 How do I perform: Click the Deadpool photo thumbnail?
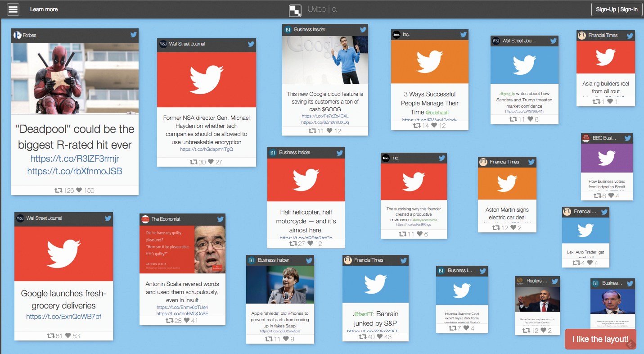point(75,78)
